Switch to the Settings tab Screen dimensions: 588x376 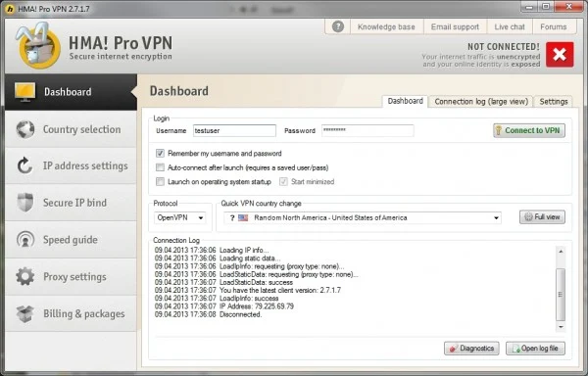pos(553,102)
